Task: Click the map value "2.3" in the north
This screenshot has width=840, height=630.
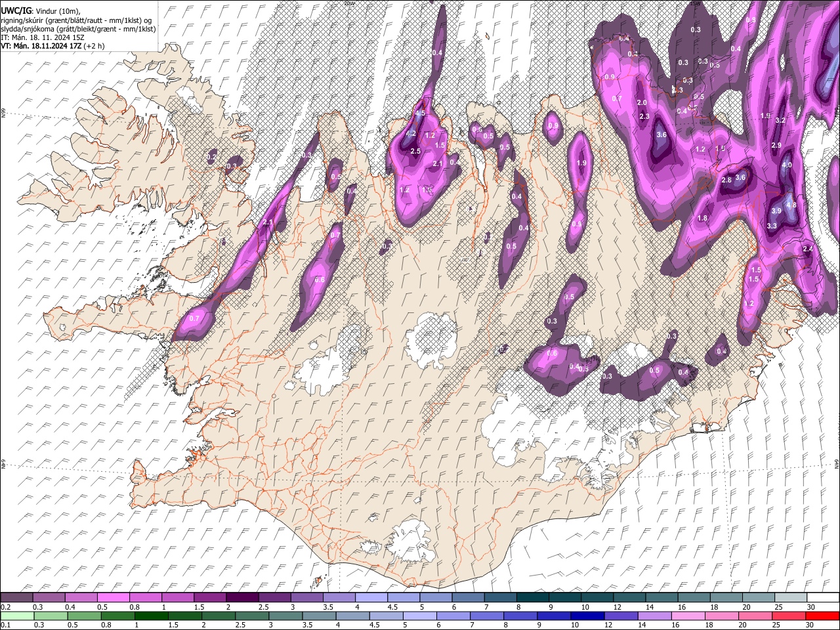Action: (644, 116)
